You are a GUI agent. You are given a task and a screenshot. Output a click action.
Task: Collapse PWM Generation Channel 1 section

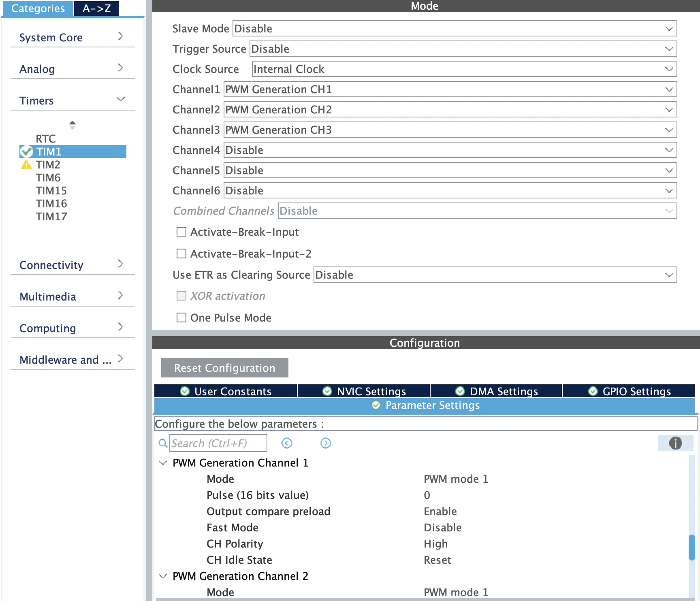pyautogui.click(x=163, y=462)
